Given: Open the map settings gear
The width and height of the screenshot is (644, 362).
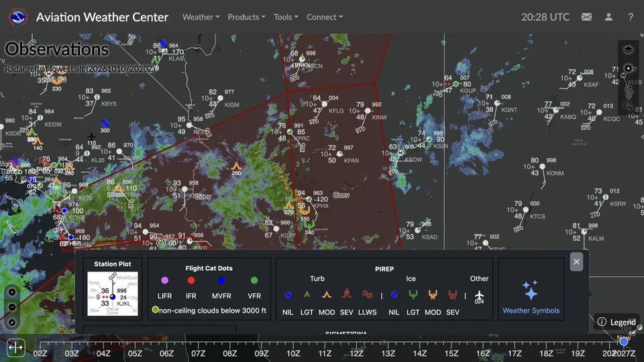Looking at the screenshot, I should [628, 68].
